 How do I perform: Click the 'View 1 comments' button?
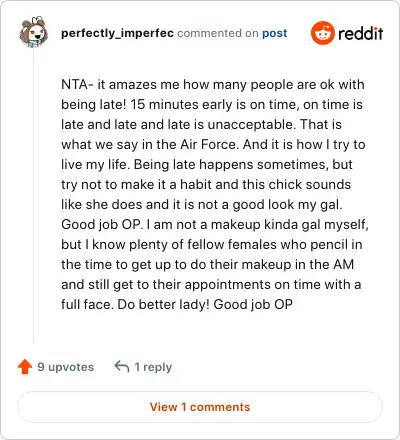[x=200, y=407]
